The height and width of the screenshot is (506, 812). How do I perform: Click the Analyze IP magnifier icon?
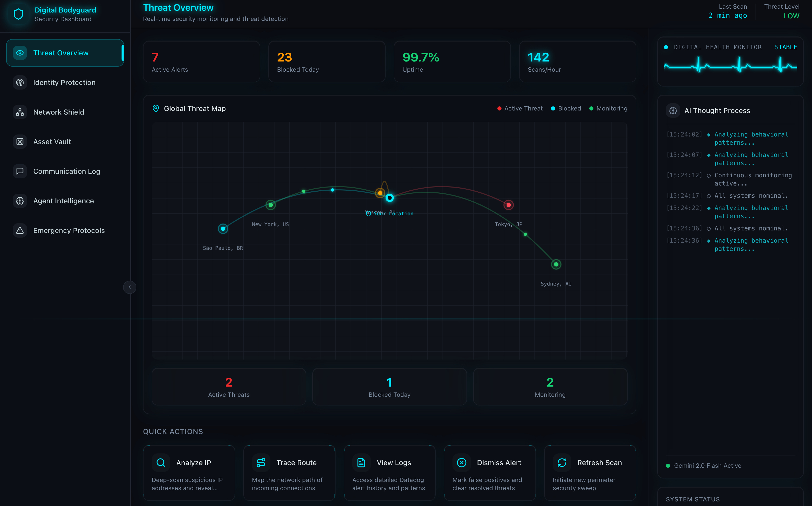[161, 463]
